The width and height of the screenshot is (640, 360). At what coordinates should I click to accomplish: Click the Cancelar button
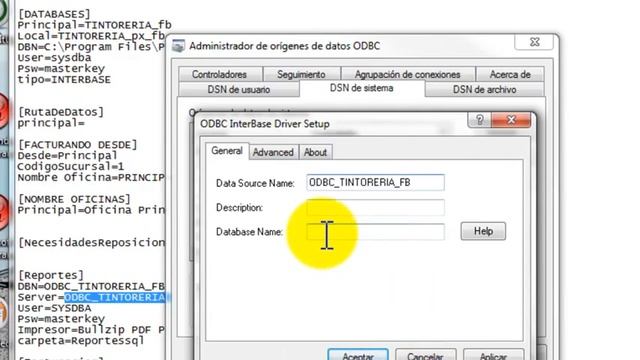tap(425, 355)
